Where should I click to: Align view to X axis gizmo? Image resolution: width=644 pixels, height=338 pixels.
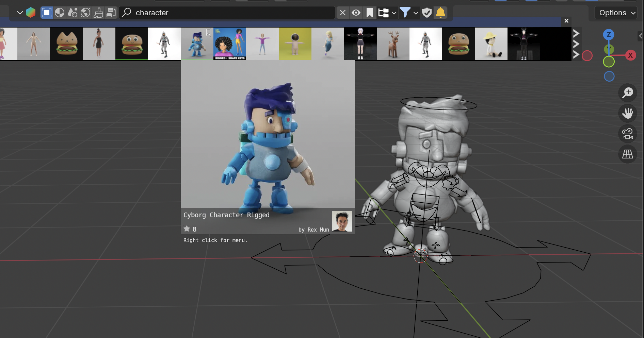pos(630,55)
